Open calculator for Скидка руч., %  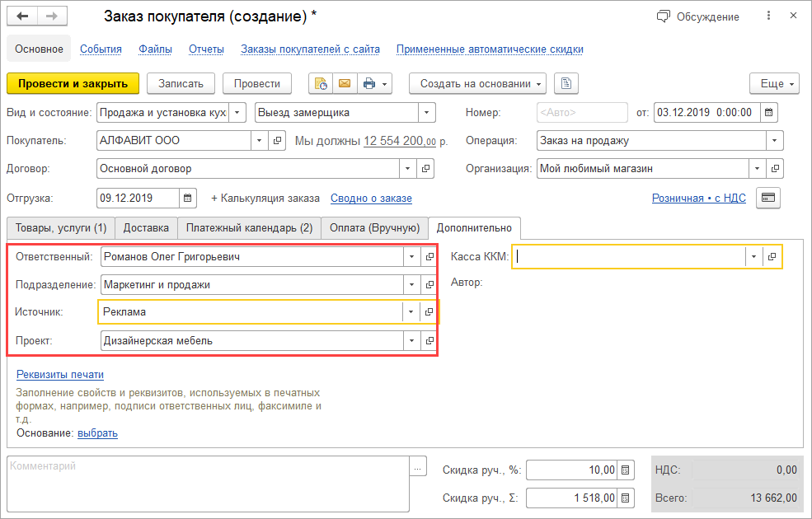625,470
